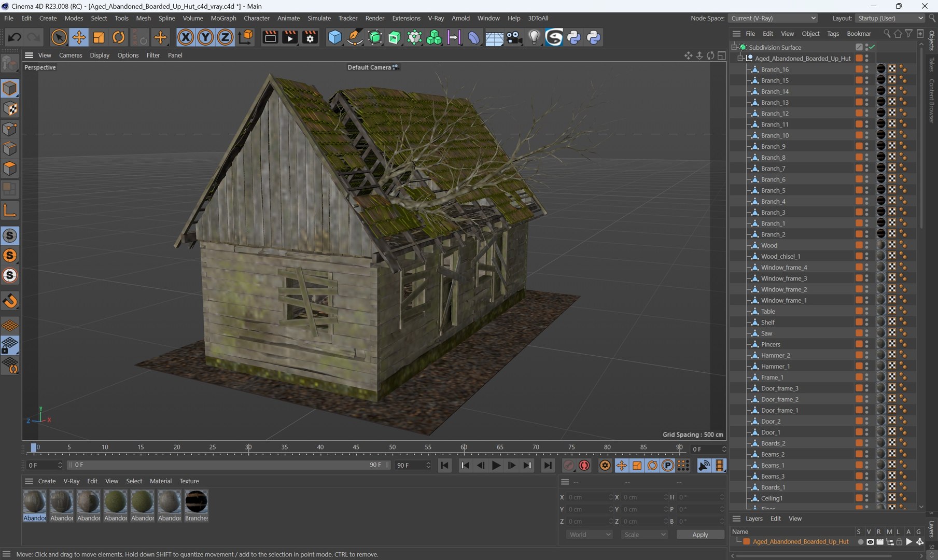938x560 pixels.
Task: Click Texture in Material Manager
Action: [x=189, y=481]
